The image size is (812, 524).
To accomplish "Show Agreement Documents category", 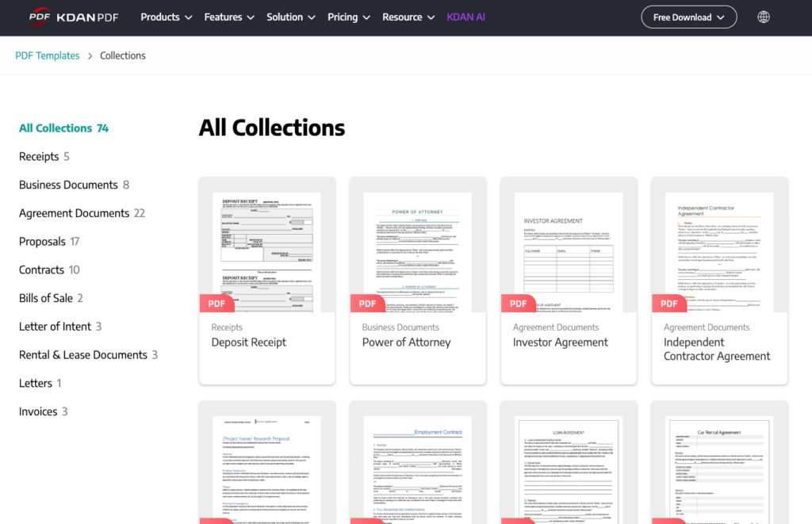I will point(82,213).
